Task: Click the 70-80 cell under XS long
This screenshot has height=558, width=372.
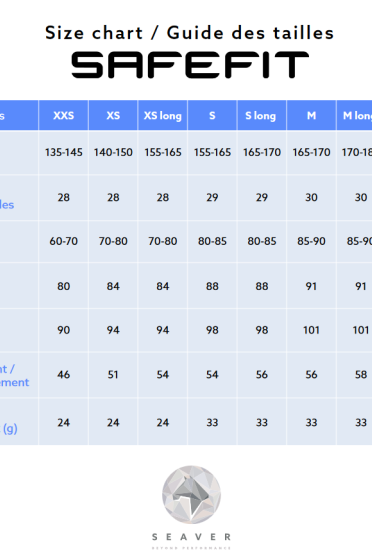Action: click(163, 241)
